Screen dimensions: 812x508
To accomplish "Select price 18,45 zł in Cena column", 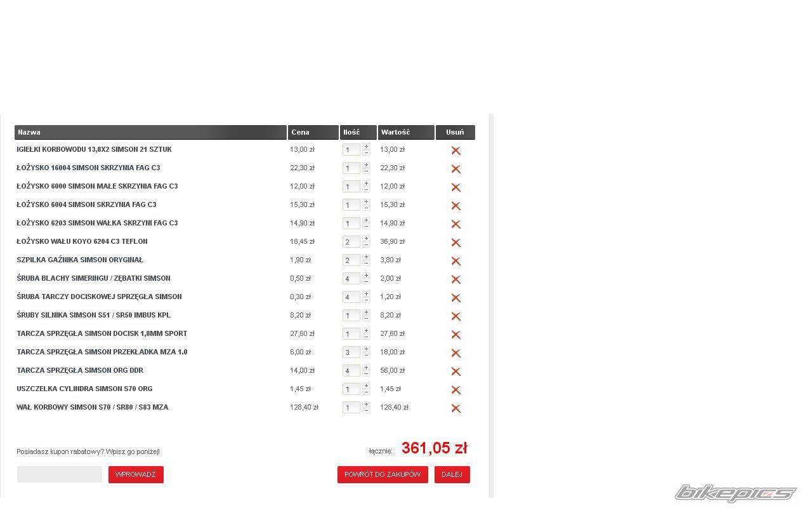I will click(302, 241).
